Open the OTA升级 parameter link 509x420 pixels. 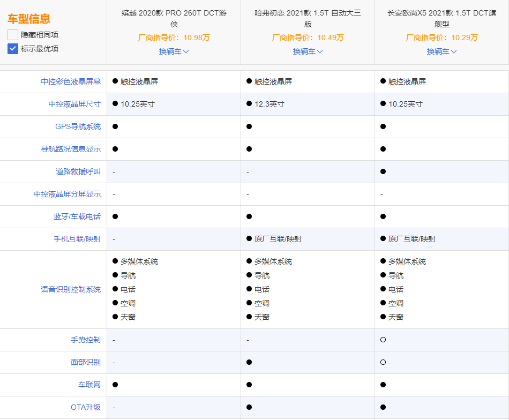click(x=86, y=407)
